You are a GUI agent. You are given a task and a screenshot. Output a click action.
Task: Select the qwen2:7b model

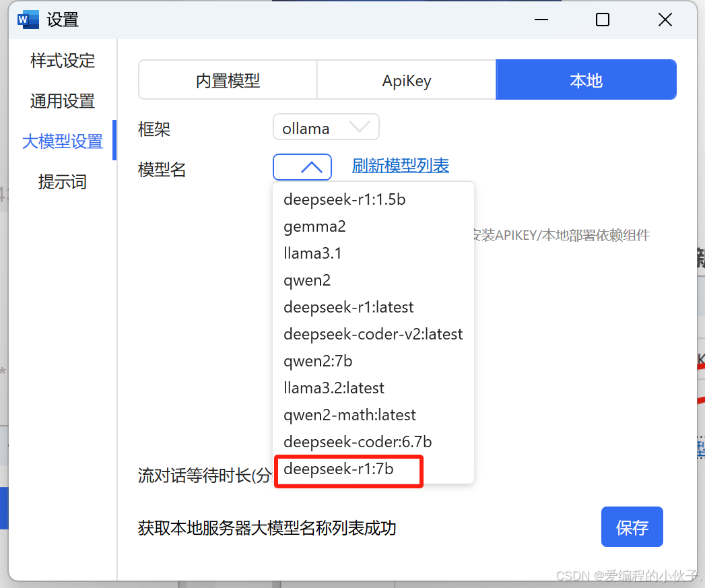pyautogui.click(x=318, y=361)
